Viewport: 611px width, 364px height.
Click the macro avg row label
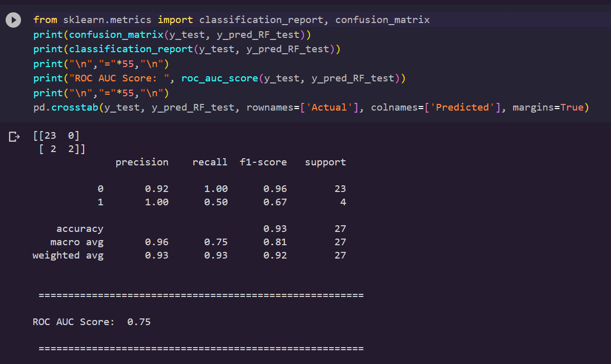click(77, 242)
